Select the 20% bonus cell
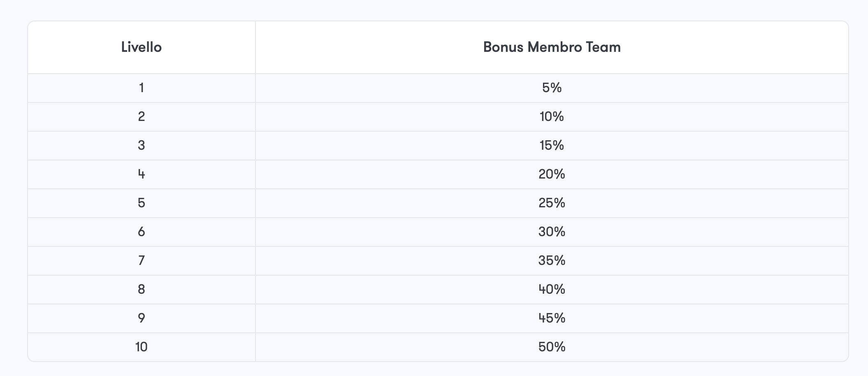The height and width of the screenshot is (376, 868). pos(552,174)
